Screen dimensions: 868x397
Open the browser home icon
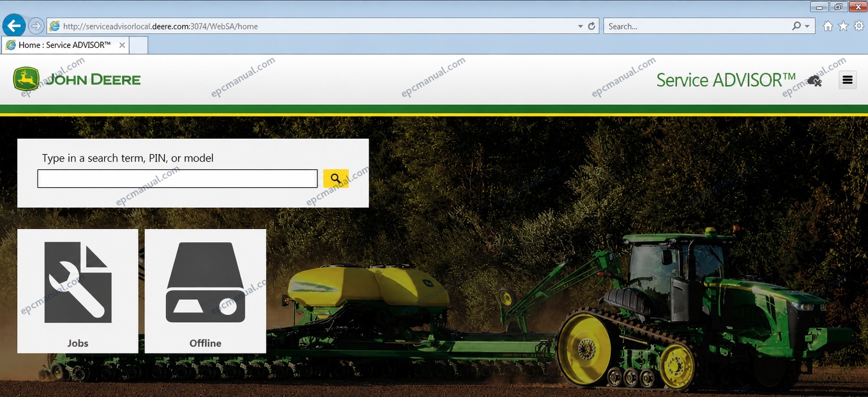pyautogui.click(x=828, y=26)
